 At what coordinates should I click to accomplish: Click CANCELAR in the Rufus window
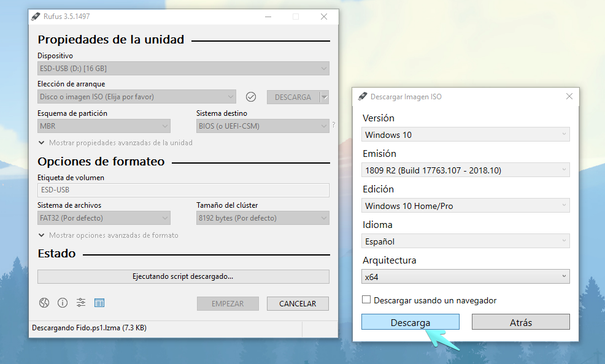pos(298,303)
